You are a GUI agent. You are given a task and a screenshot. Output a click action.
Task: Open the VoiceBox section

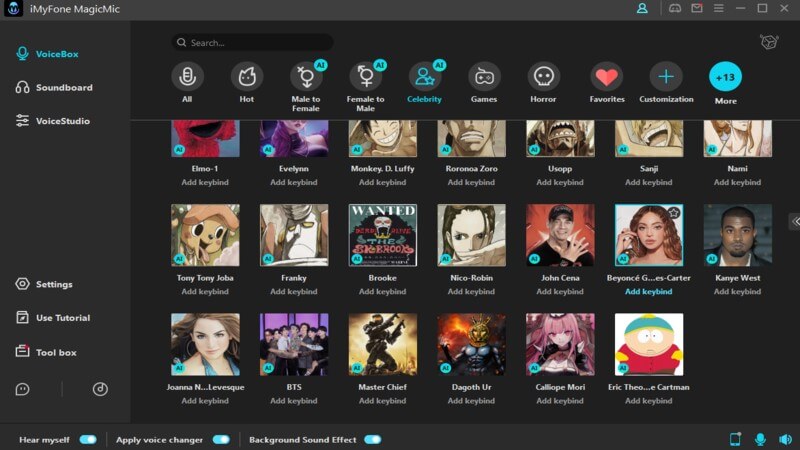tap(47, 54)
